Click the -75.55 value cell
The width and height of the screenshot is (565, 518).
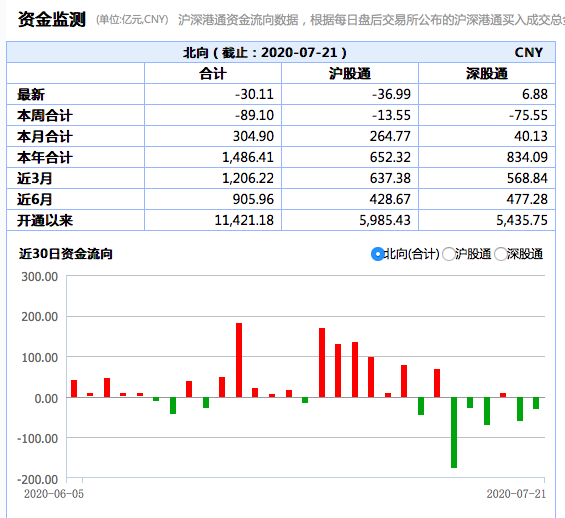[487, 115]
